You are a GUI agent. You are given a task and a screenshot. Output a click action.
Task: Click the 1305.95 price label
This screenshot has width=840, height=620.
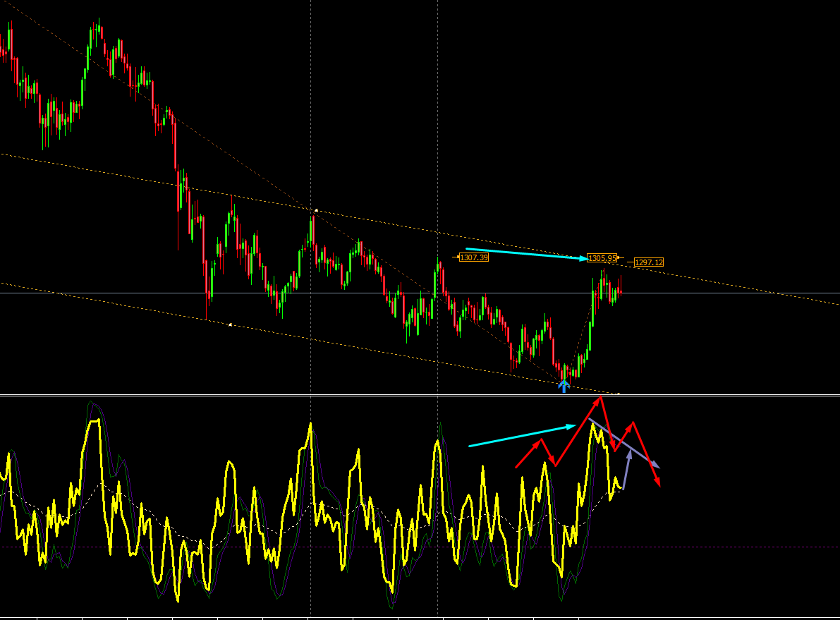coord(602,258)
